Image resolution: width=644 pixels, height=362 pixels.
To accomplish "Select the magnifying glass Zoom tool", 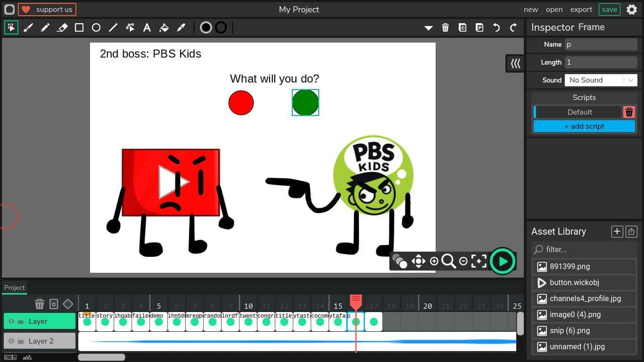I will coord(448,261).
